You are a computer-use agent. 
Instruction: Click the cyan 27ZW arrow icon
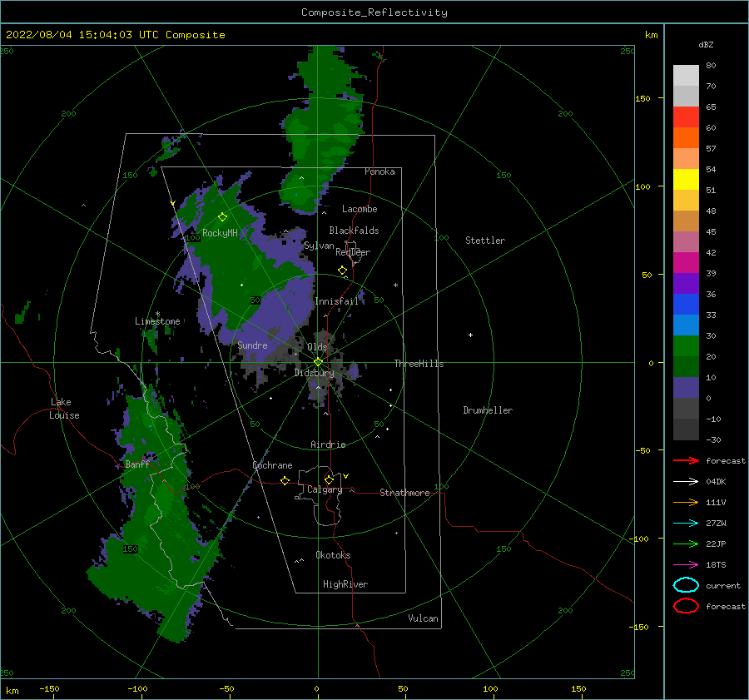point(686,524)
